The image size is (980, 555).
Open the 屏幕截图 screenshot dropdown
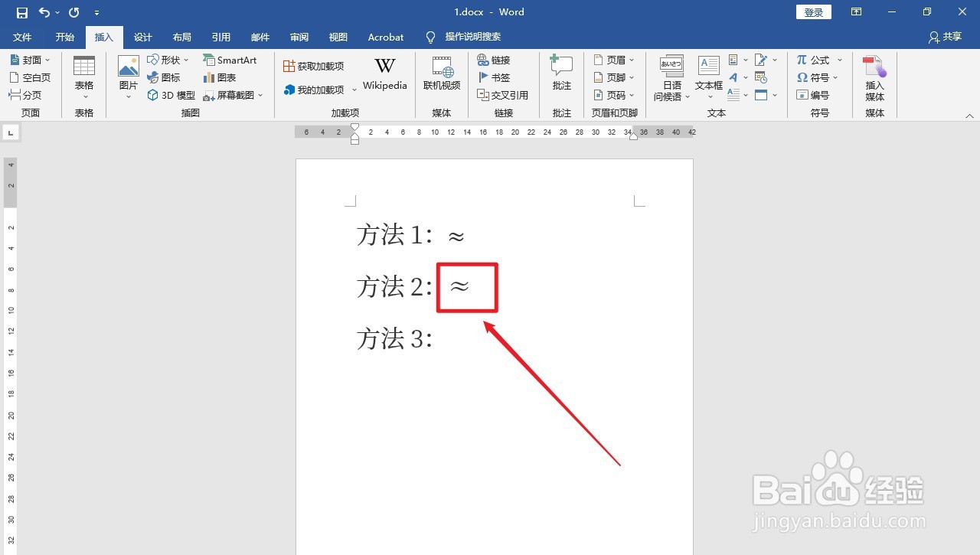pyautogui.click(x=233, y=95)
